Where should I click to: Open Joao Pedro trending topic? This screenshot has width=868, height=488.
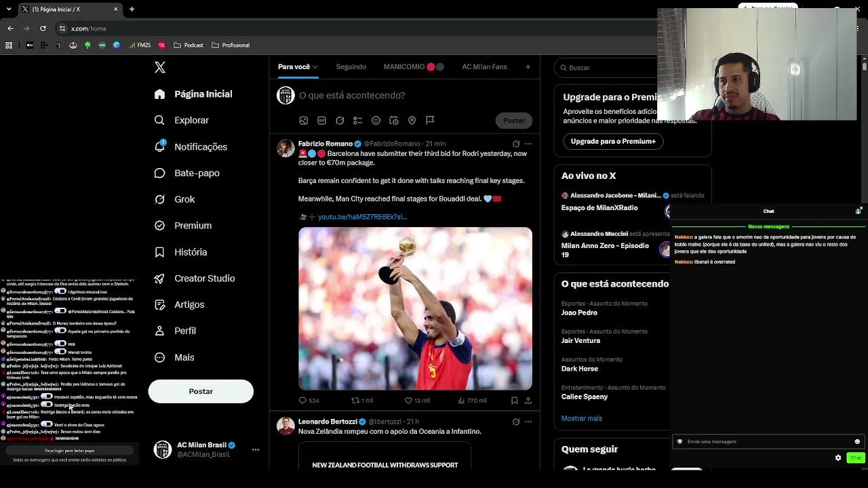tap(579, 312)
